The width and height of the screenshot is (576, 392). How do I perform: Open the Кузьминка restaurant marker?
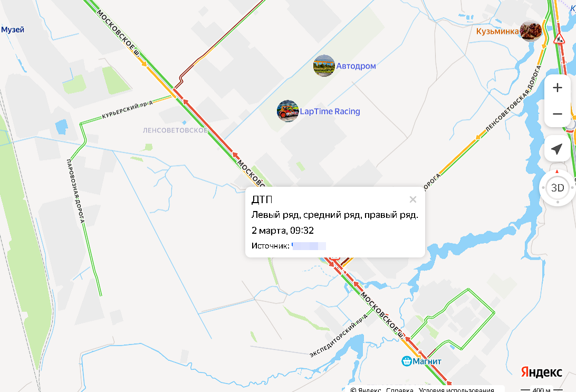(531, 31)
